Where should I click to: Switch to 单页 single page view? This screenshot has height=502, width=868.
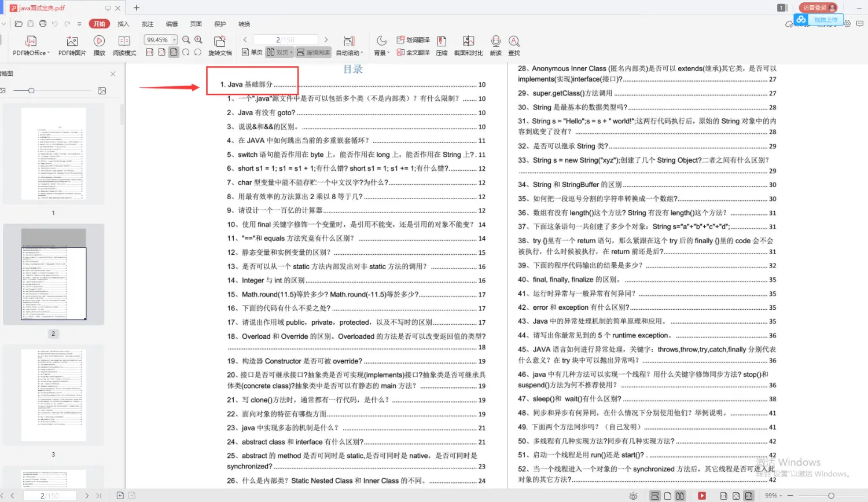(x=252, y=52)
